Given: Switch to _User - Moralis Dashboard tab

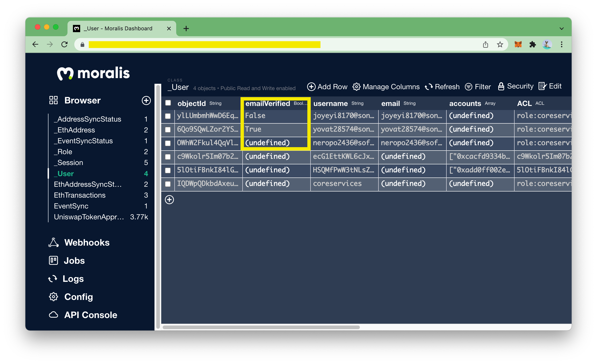Looking at the screenshot, I should [122, 29].
